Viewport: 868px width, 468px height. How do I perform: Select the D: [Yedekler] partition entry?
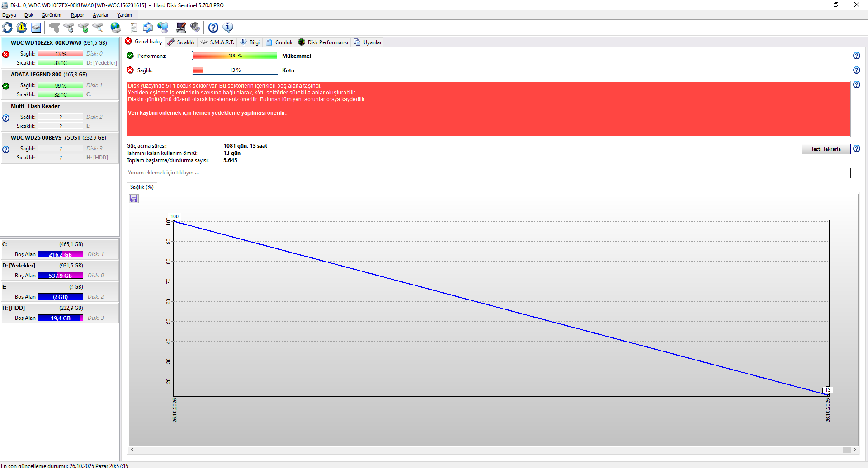click(x=60, y=270)
